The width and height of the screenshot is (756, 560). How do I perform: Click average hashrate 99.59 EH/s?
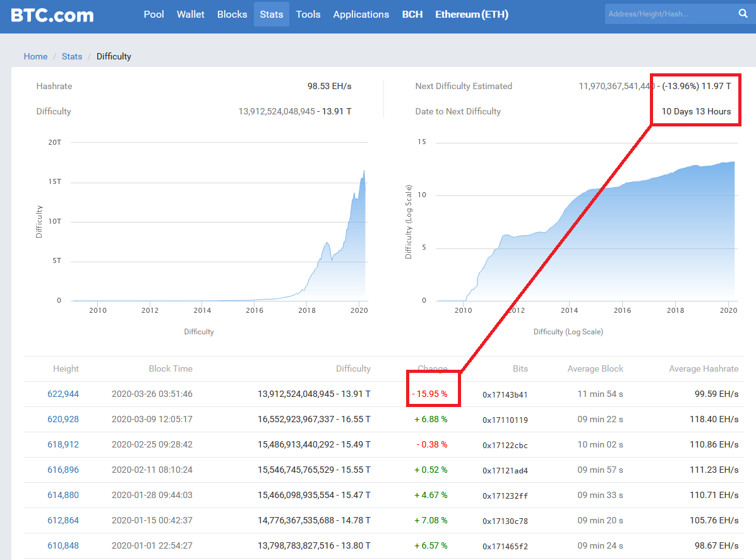coord(716,394)
